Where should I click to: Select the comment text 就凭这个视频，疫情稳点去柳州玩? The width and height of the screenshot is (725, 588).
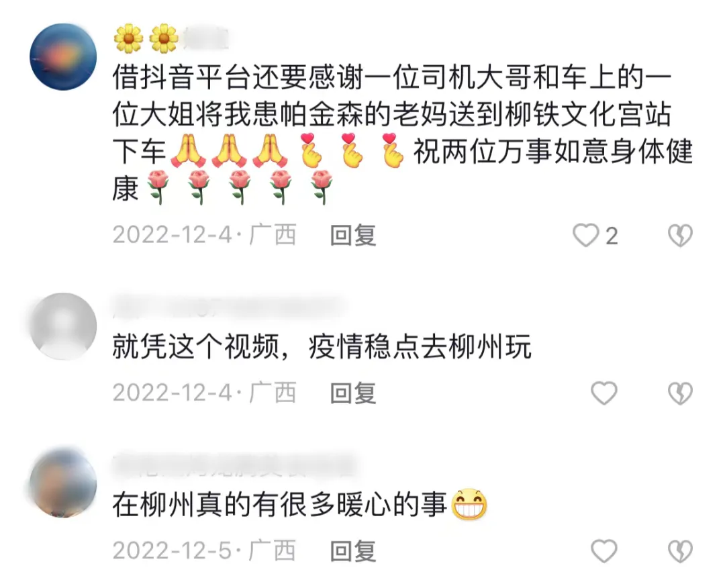(322, 346)
